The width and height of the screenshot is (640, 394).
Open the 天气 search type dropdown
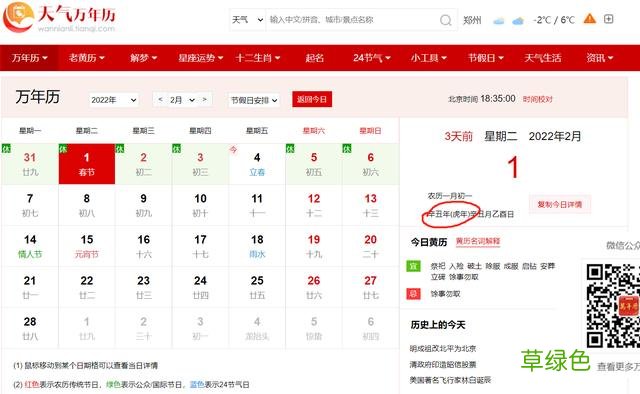click(x=247, y=20)
